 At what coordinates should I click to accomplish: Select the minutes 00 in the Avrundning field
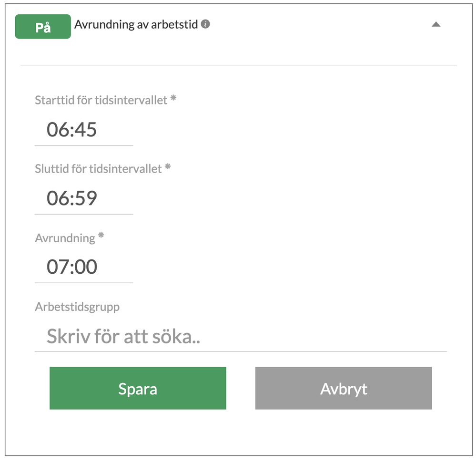tap(86, 267)
